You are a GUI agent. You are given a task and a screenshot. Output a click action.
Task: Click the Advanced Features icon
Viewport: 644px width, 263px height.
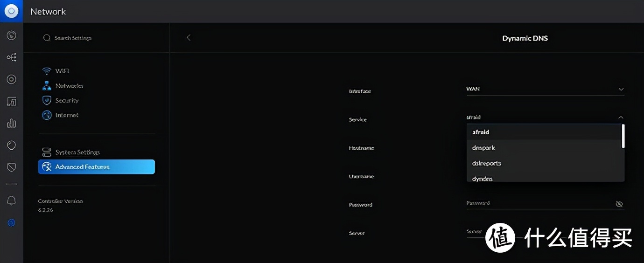[x=47, y=167]
